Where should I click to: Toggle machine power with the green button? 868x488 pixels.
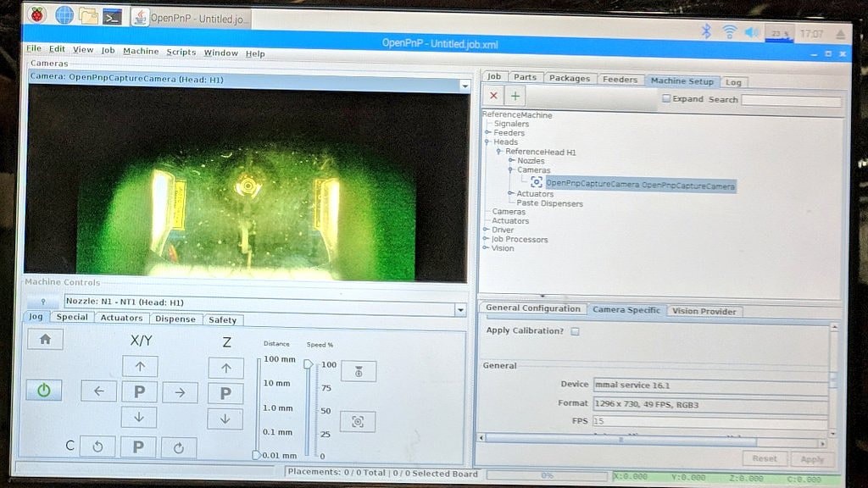(44, 391)
